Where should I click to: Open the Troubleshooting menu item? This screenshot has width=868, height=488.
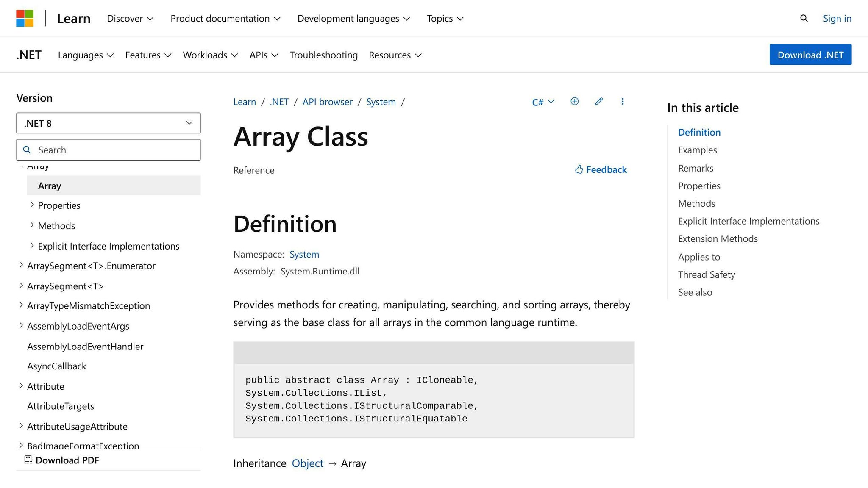(x=323, y=55)
